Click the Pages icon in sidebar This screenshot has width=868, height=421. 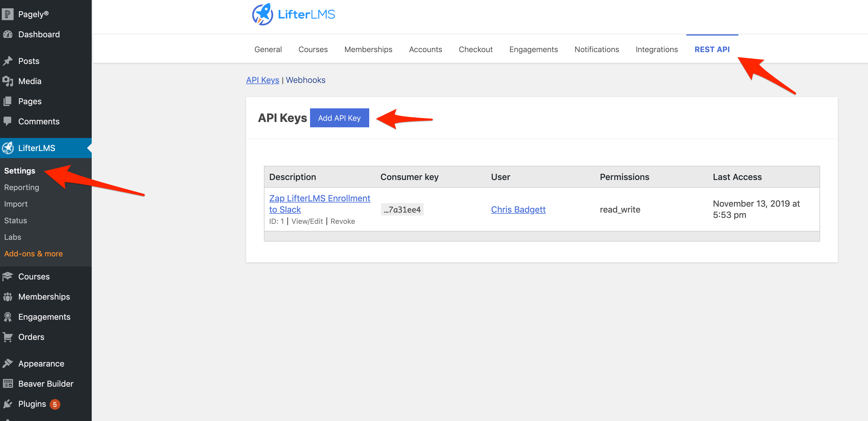pyautogui.click(x=7, y=101)
